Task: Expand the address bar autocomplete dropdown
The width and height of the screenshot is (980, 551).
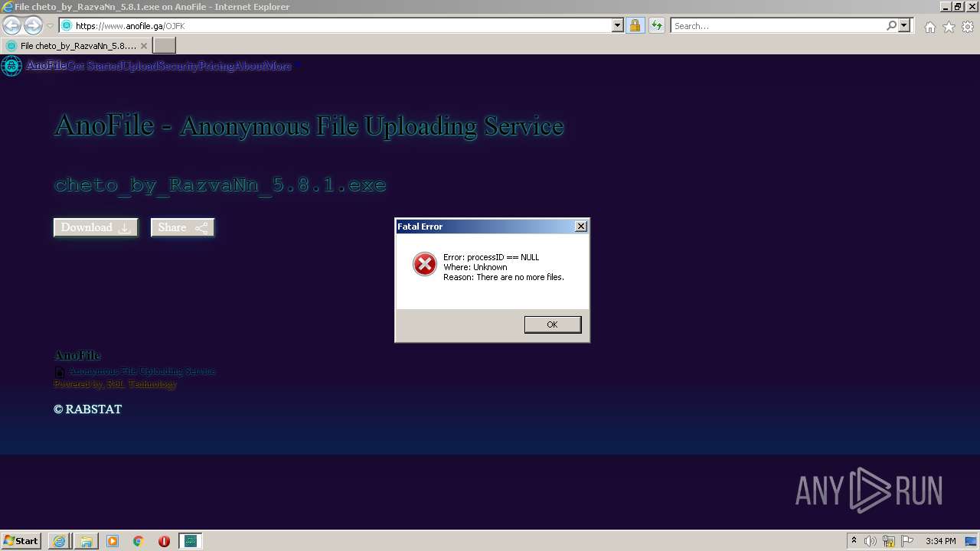Action: coord(618,26)
